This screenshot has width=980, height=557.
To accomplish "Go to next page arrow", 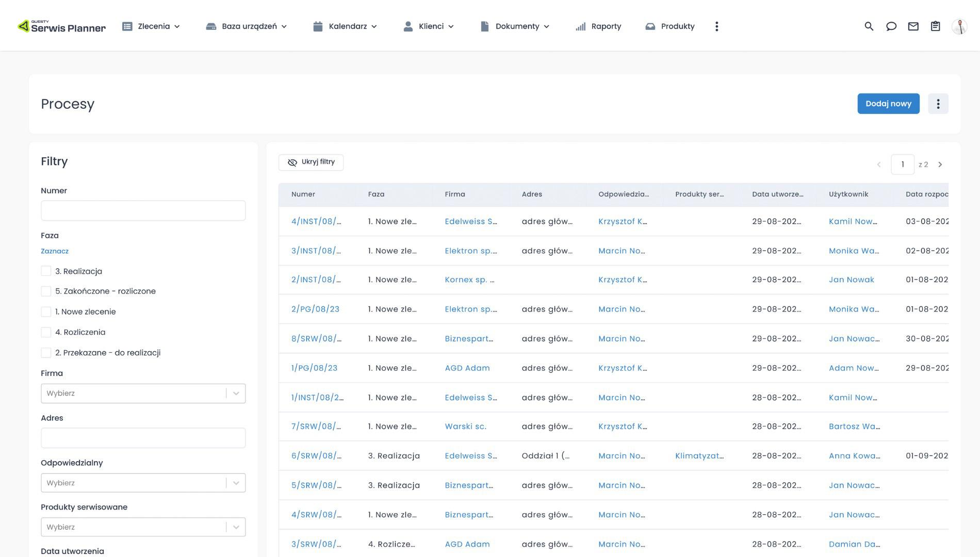I will pos(940,165).
